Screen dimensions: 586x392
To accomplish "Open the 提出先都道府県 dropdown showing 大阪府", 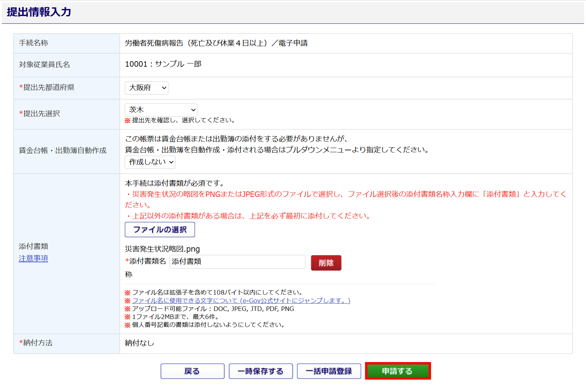I will point(146,88).
